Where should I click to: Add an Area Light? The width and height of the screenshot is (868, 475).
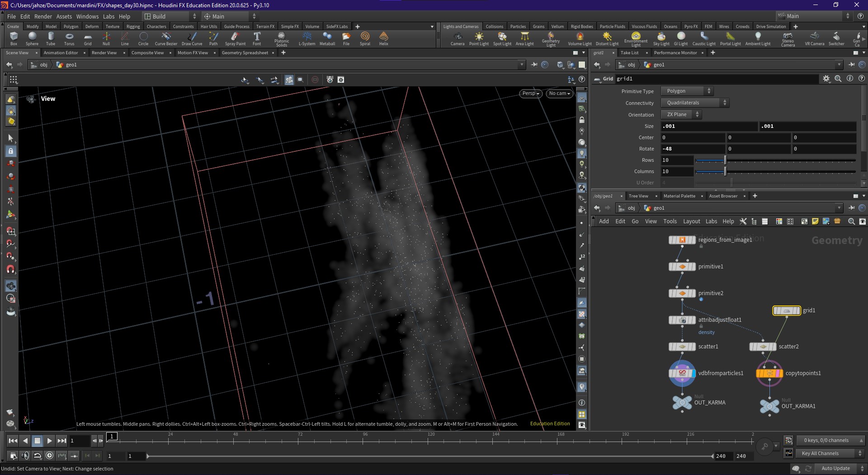(525, 39)
